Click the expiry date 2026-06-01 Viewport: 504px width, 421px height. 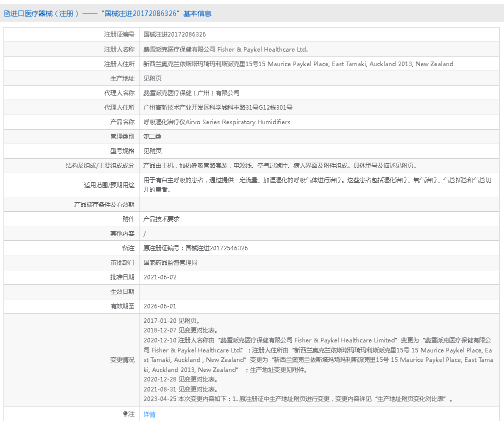click(160, 306)
